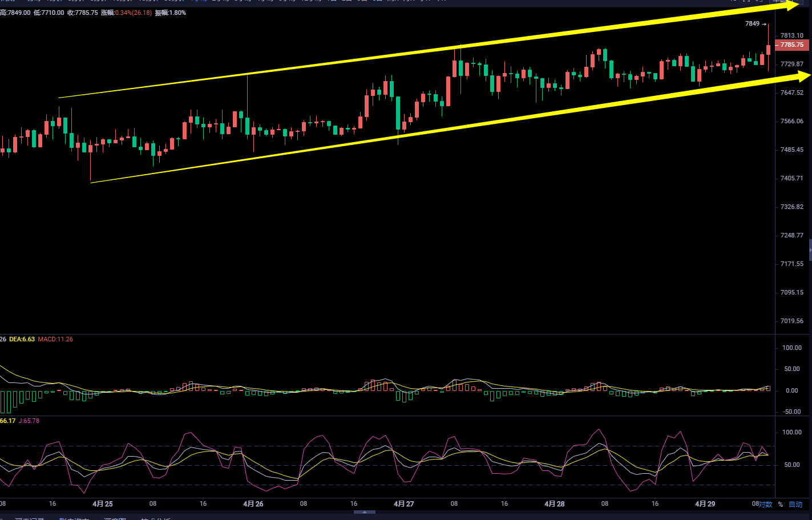Select the red current price tag 7785.75
Screen dimensions: 812x520
[x=791, y=45]
